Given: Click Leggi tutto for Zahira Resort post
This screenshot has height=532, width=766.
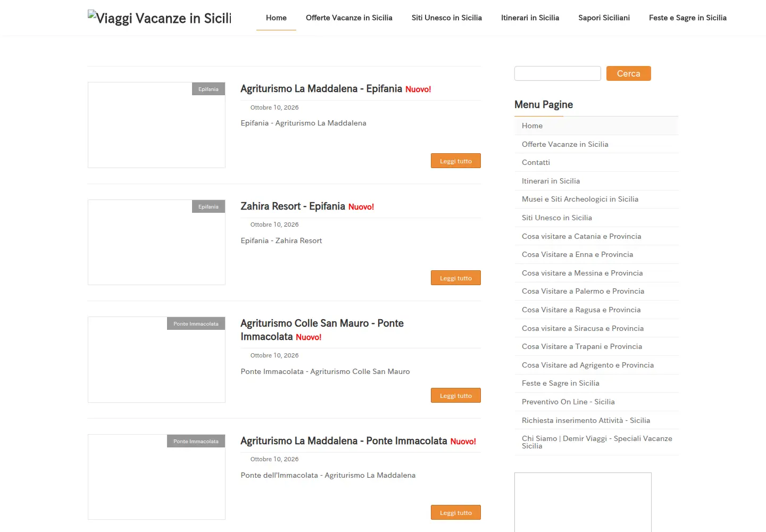Looking at the screenshot, I should (x=455, y=278).
